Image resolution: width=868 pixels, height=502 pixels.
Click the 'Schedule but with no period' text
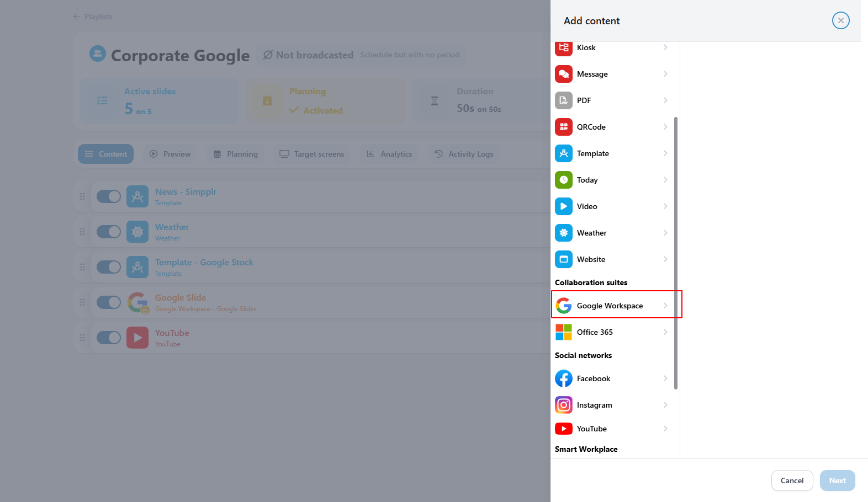[x=410, y=55]
